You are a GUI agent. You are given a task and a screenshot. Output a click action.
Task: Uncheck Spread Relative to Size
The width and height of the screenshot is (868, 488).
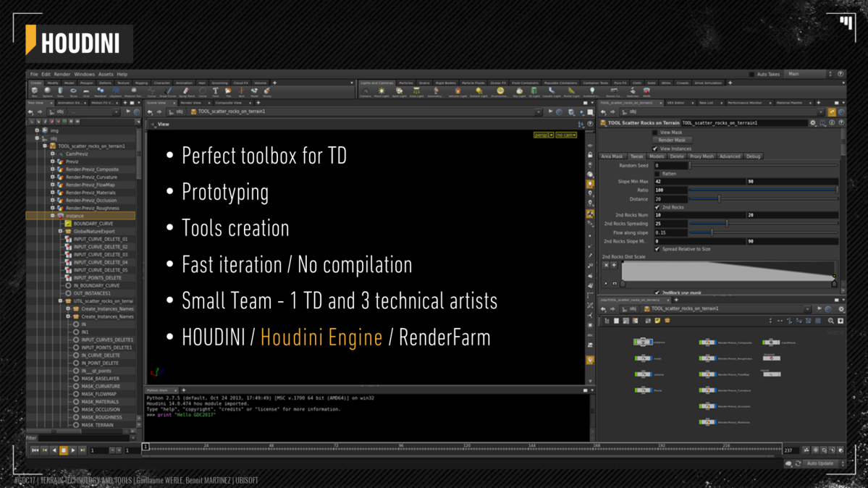tap(657, 249)
